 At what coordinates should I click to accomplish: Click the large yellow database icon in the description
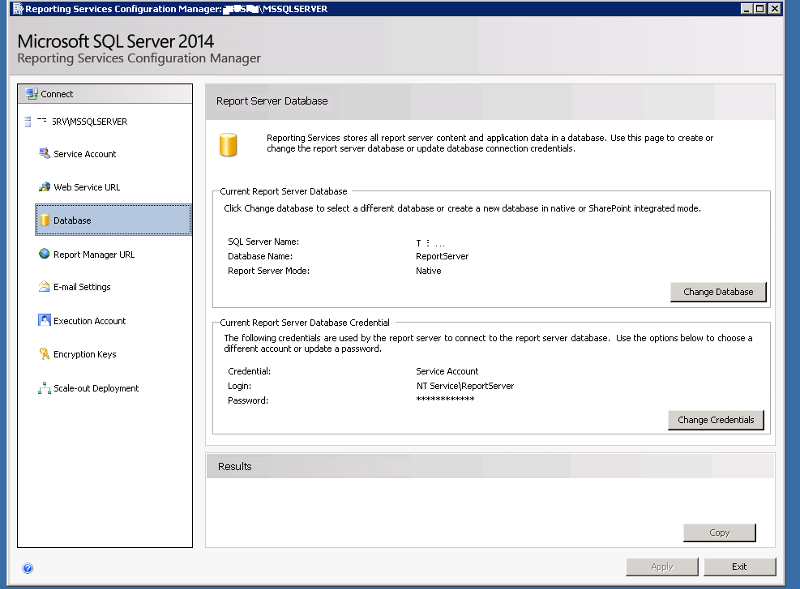pos(228,145)
